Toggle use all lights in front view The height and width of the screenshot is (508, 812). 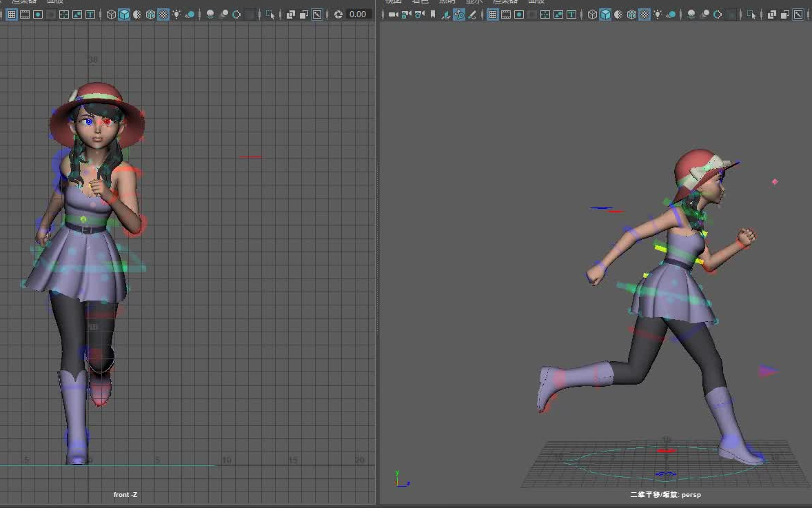[176, 14]
